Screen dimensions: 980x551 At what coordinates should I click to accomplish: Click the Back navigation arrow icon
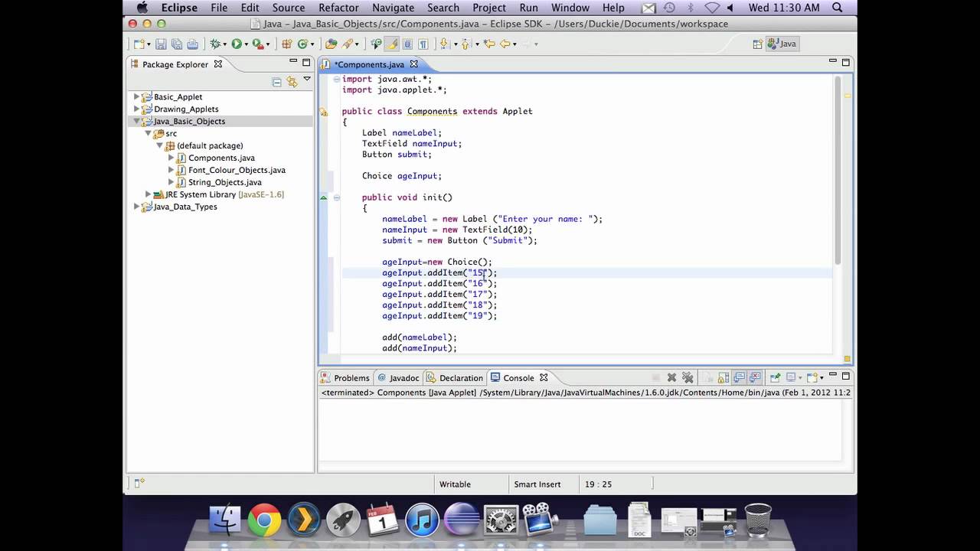click(x=505, y=44)
